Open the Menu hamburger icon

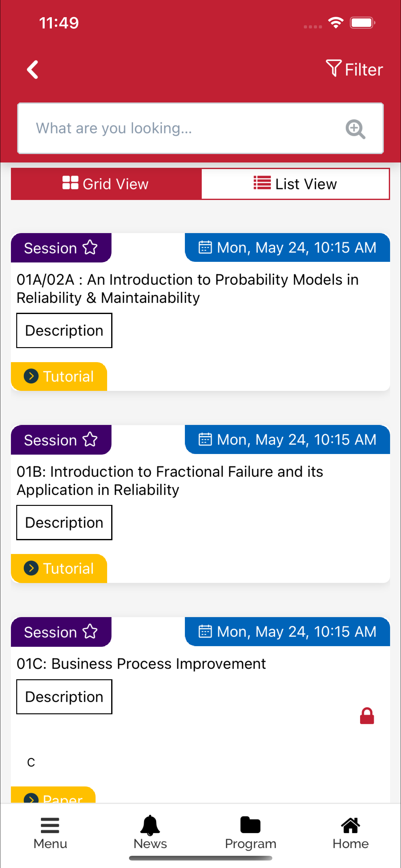tap(50, 825)
